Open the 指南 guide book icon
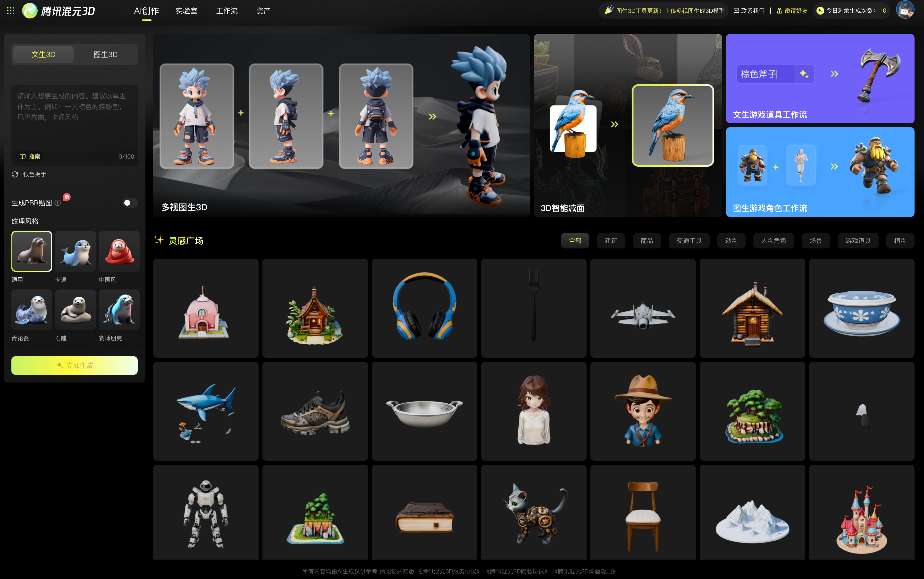The image size is (924, 579). click(23, 156)
